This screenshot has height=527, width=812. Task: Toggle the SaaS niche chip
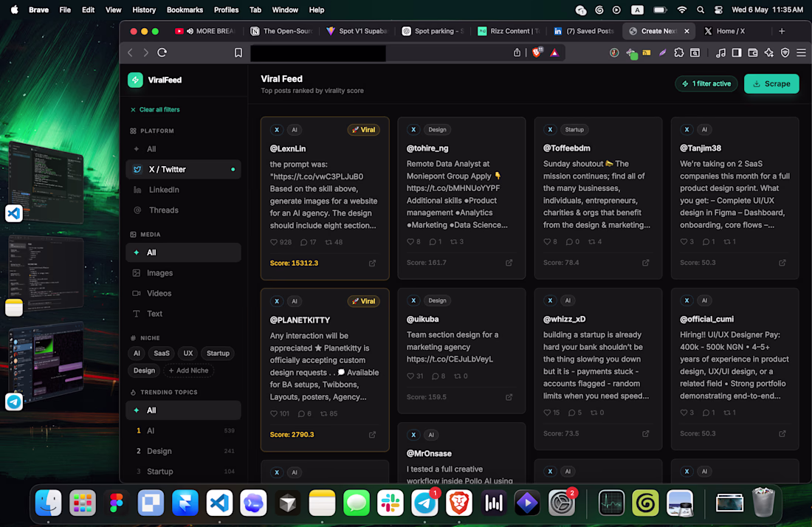coord(162,353)
